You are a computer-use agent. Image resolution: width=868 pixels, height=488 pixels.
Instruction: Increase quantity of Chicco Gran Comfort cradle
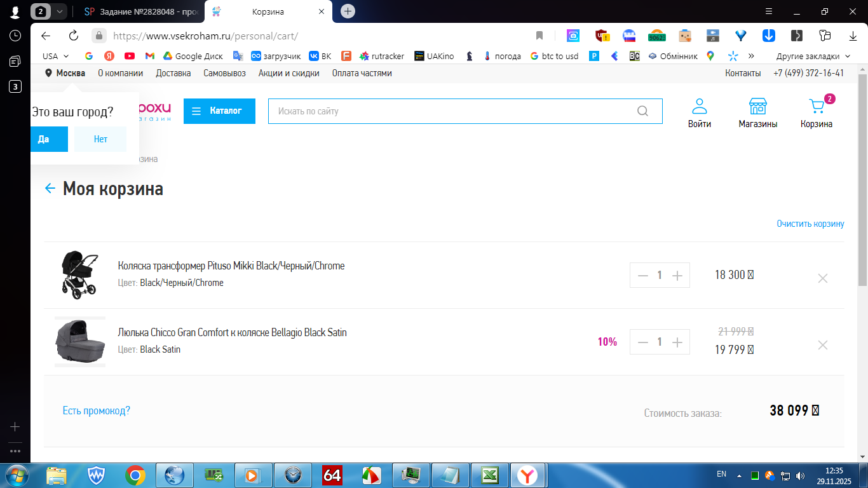677,342
